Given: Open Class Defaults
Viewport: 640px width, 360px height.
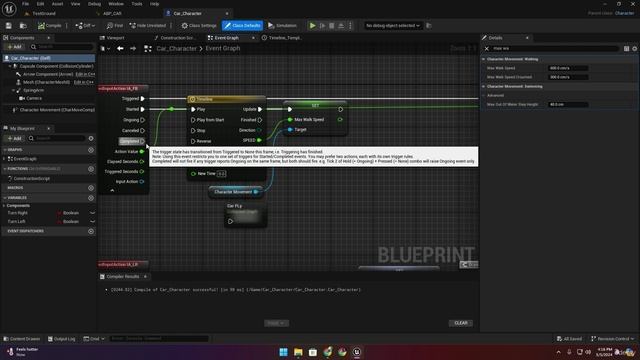Looking at the screenshot, I should pos(242,26).
